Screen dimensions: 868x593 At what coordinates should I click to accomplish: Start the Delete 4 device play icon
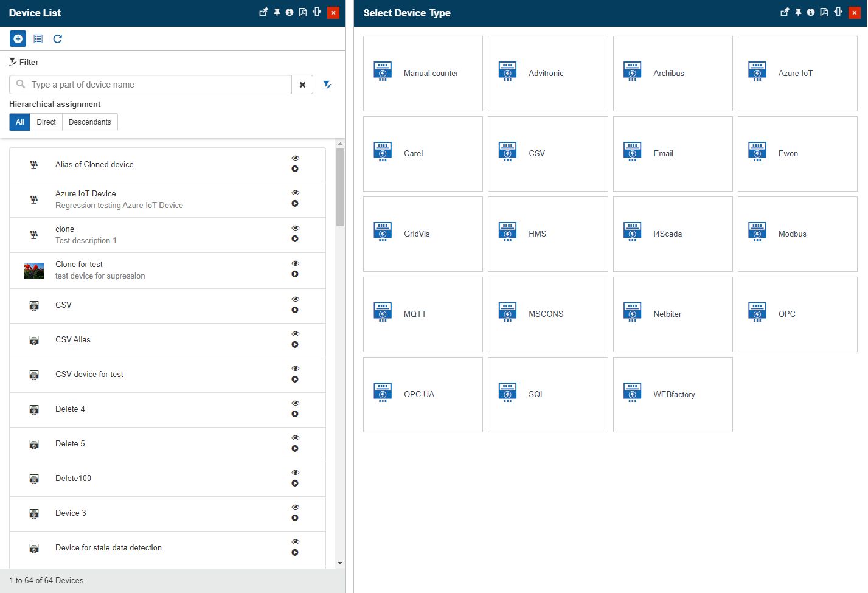tap(295, 414)
